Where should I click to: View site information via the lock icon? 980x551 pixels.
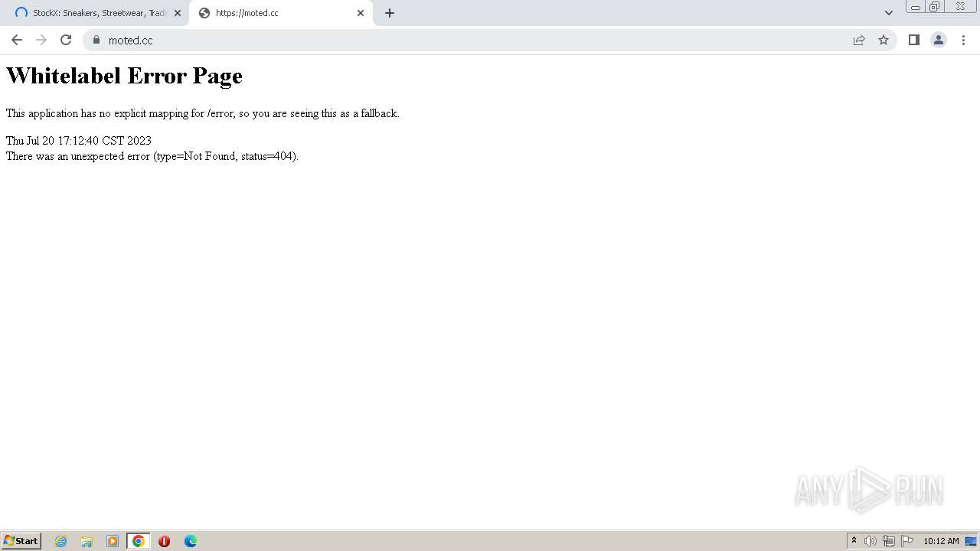pos(96,40)
